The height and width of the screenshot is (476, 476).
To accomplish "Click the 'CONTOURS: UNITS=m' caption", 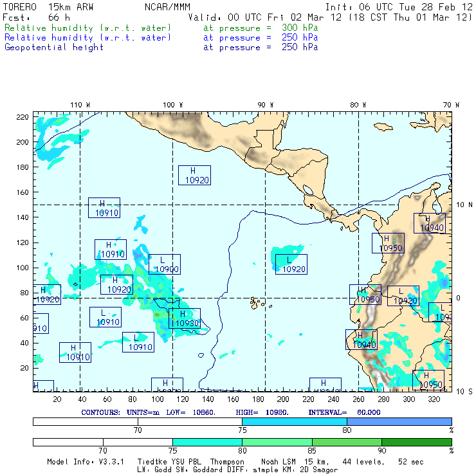I will pos(120,412).
